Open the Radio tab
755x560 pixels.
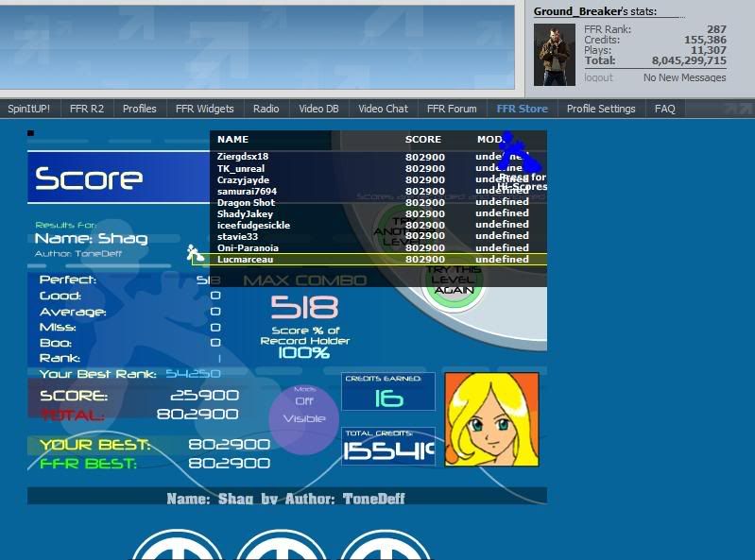point(266,109)
